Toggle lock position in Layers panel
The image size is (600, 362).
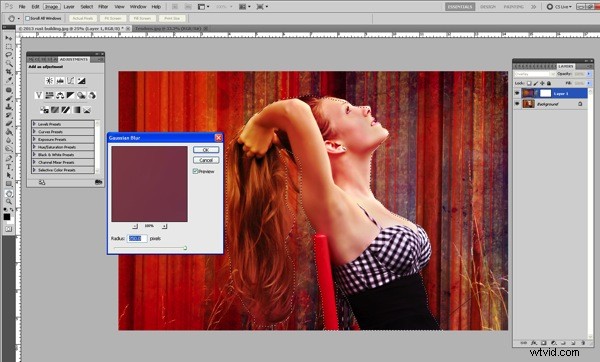coord(542,83)
